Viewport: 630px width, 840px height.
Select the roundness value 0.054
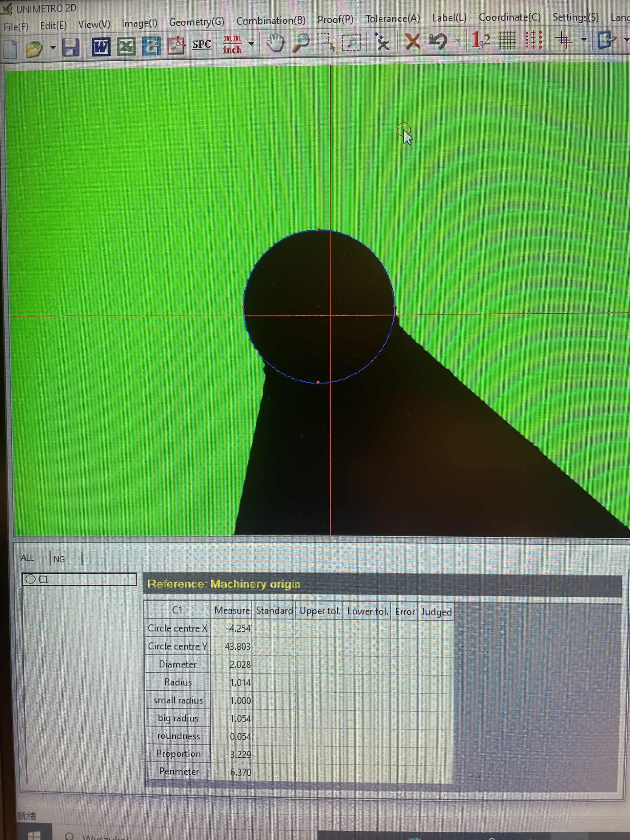232,736
